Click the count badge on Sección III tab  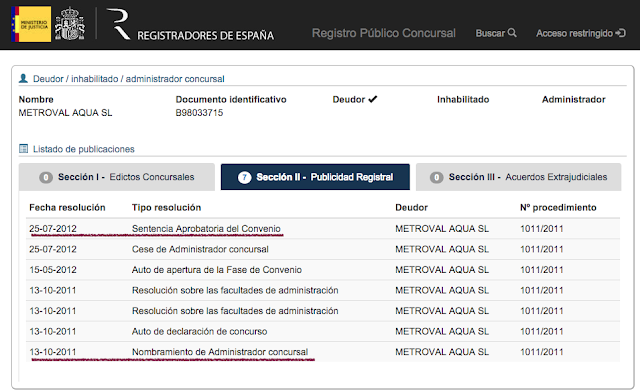click(436, 178)
